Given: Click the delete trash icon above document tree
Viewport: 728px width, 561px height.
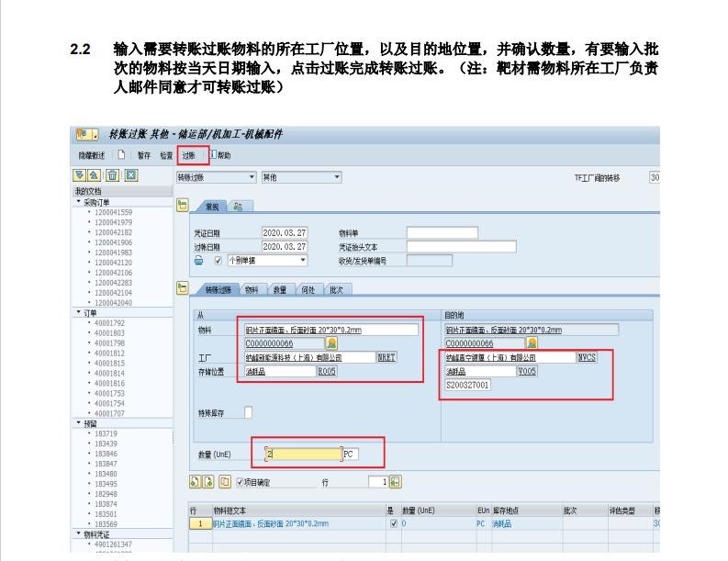Looking at the screenshot, I should click(112, 175).
